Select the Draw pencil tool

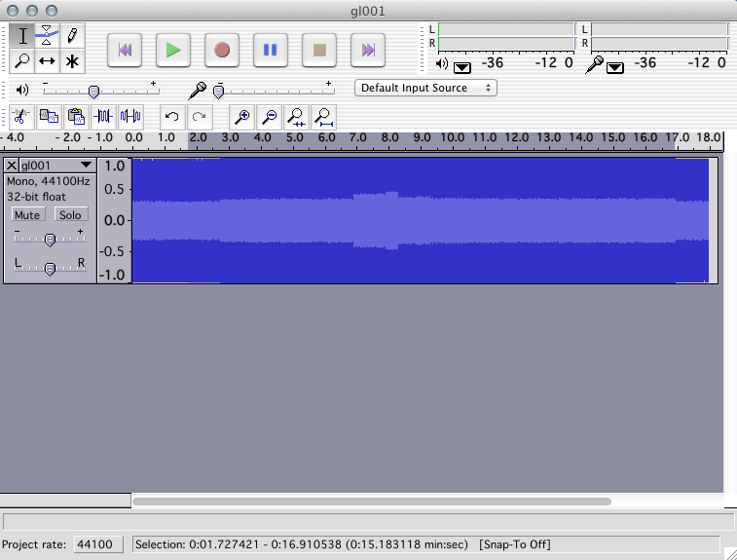pyautogui.click(x=72, y=35)
